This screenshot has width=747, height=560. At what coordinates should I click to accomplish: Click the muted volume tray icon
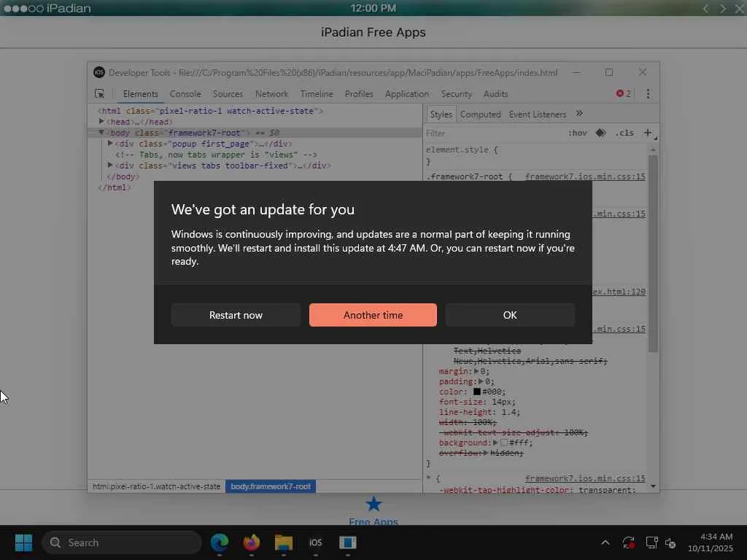[x=671, y=542]
